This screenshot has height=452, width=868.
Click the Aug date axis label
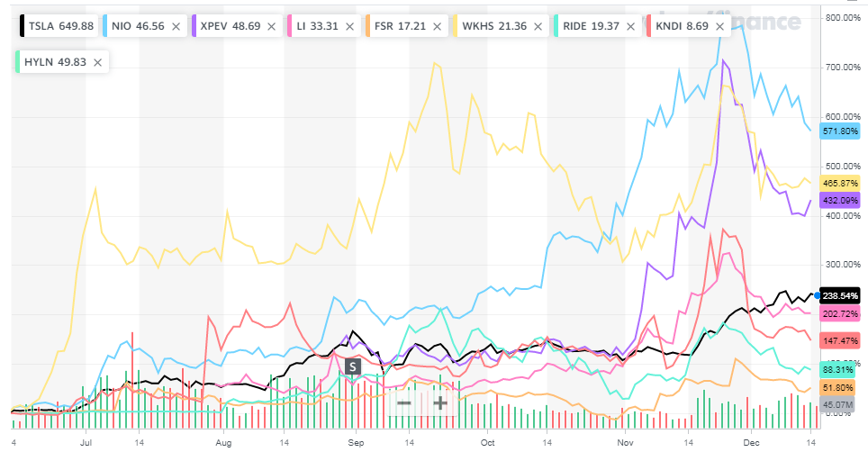coord(223,443)
